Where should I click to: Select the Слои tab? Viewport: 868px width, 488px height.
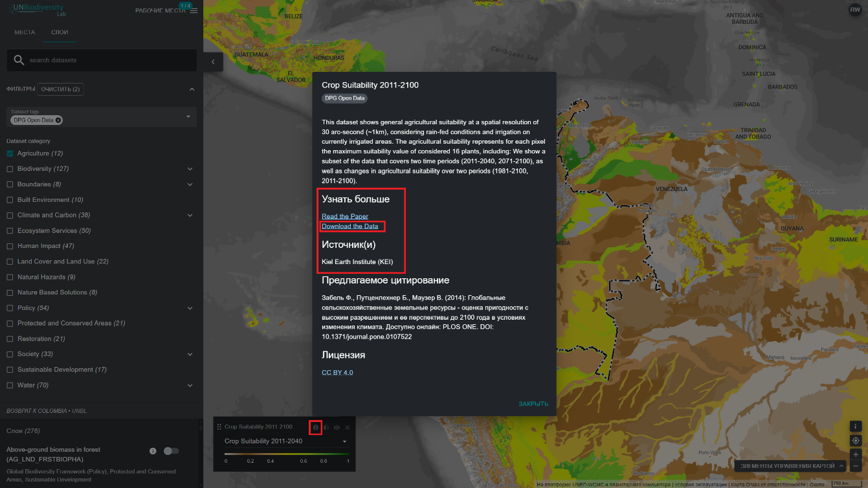tap(60, 32)
